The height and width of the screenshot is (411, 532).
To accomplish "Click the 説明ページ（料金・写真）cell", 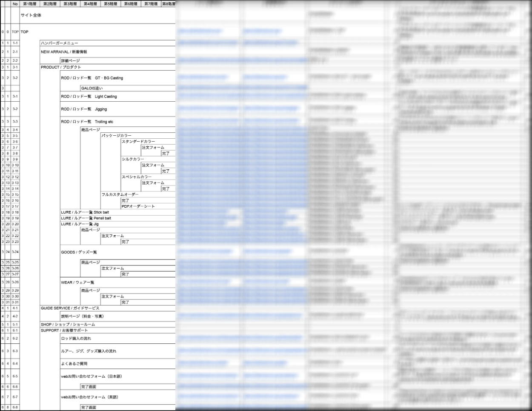I will click(118, 316).
